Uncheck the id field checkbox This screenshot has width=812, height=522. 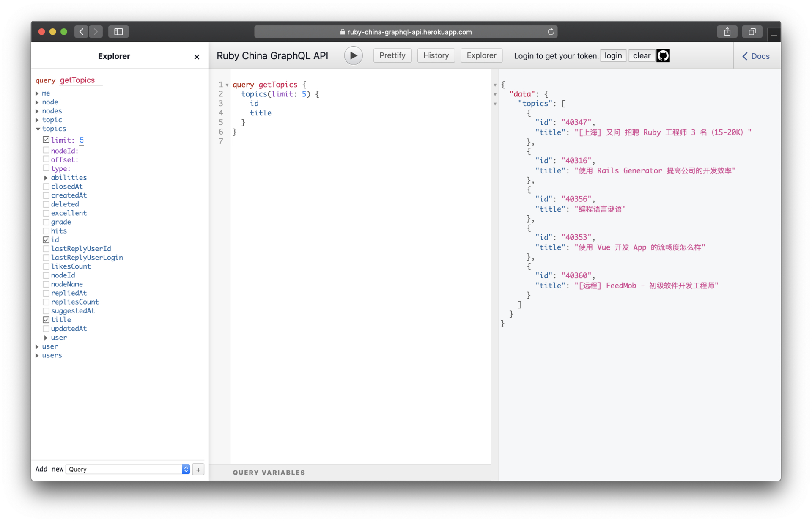46,239
